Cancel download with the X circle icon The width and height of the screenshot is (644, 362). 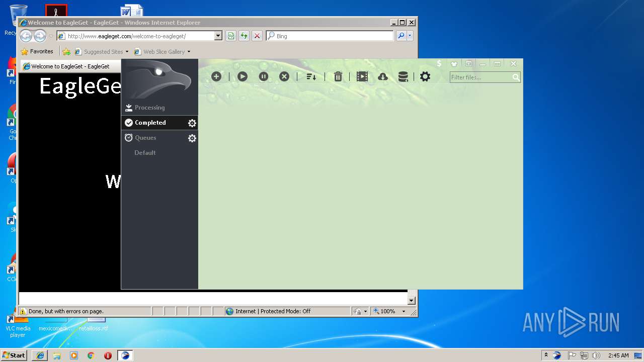pos(284,76)
